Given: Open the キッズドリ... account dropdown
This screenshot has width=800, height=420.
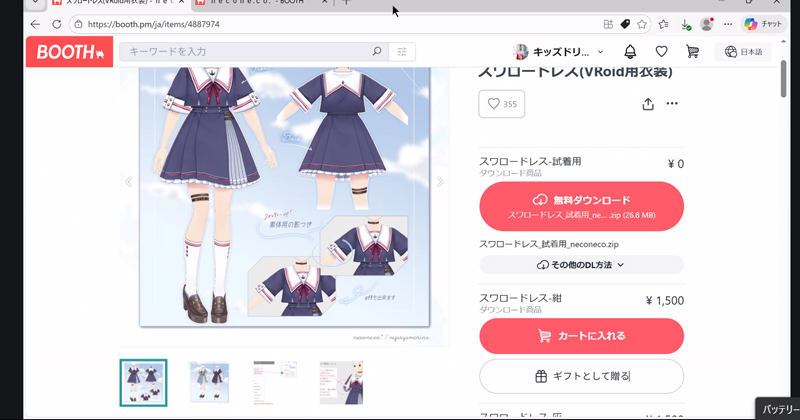Looking at the screenshot, I should click(559, 52).
